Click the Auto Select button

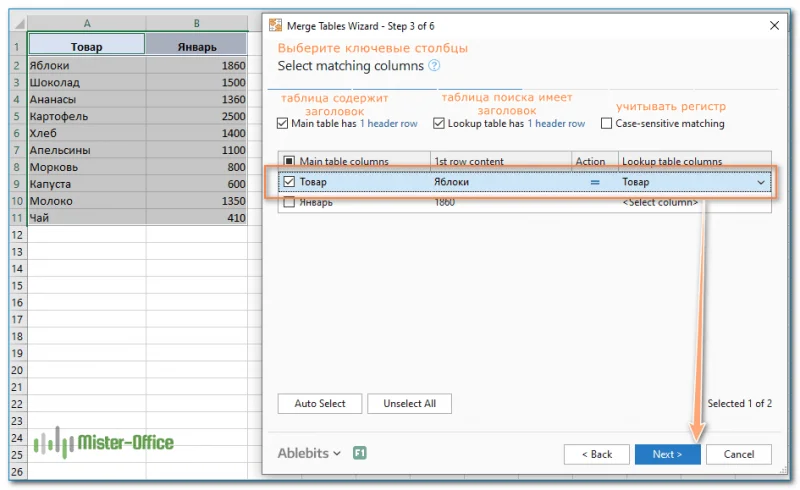tap(319, 403)
